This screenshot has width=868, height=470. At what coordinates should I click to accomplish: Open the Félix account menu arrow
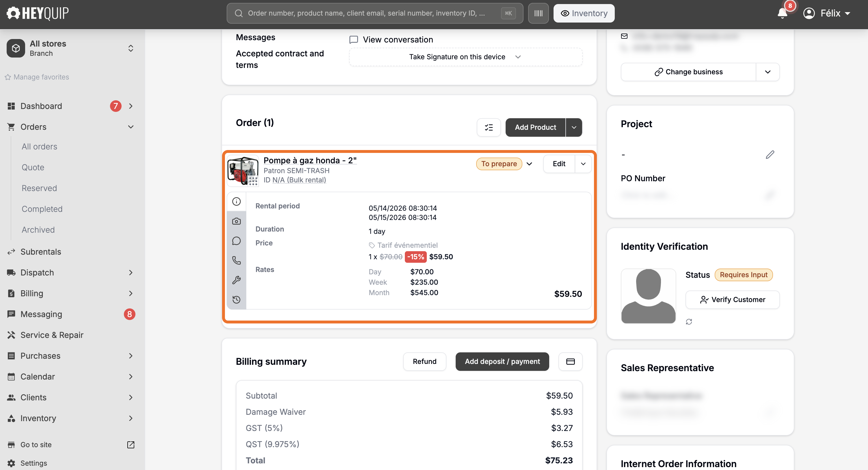[847, 14]
